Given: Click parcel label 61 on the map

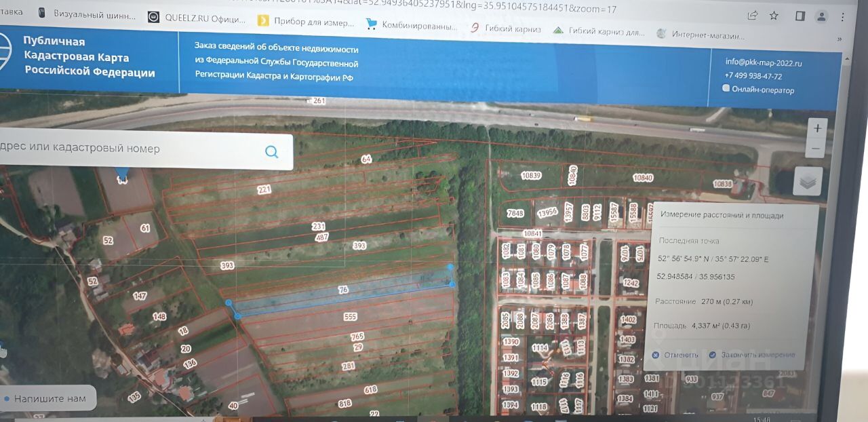Looking at the screenshot, I should tap(145, 229).
